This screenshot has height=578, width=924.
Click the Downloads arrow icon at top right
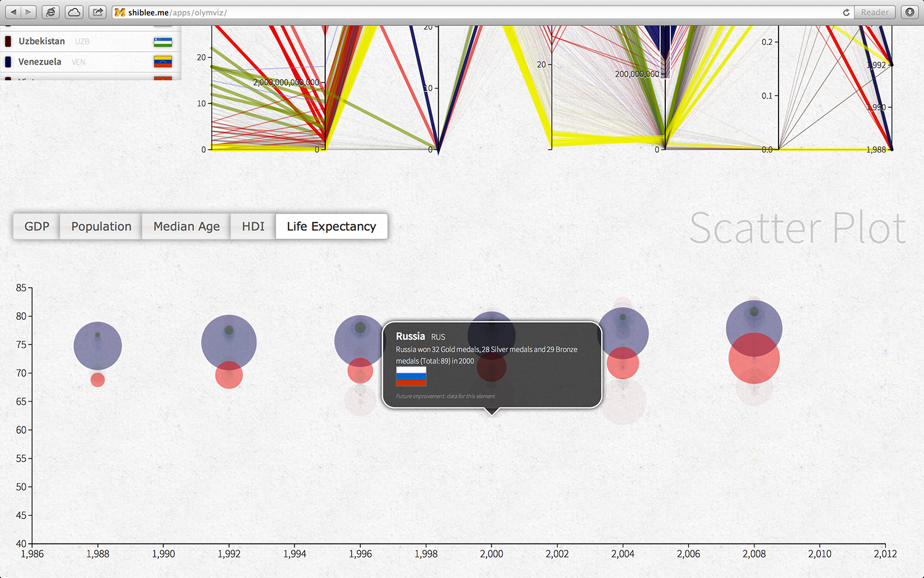(910, 12)
